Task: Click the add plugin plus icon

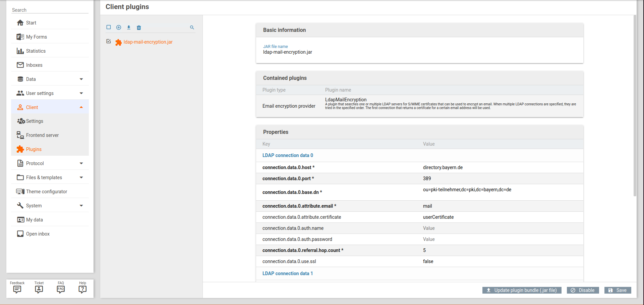Action: pyautogui.click(x=119, y=28)
